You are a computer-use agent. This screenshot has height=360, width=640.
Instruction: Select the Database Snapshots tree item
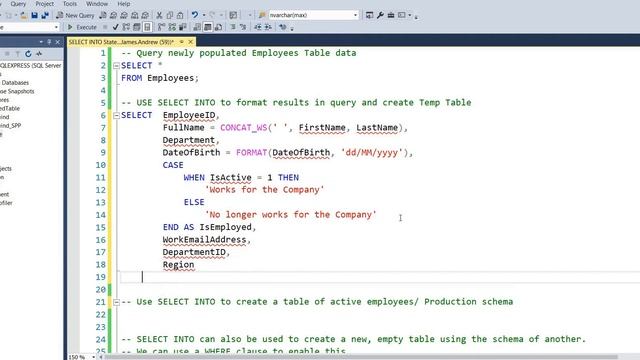[17, 91]
